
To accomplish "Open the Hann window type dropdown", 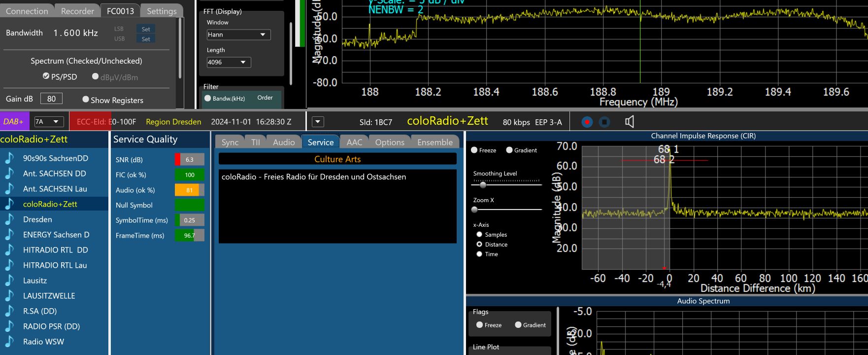I will coord(238,35).
